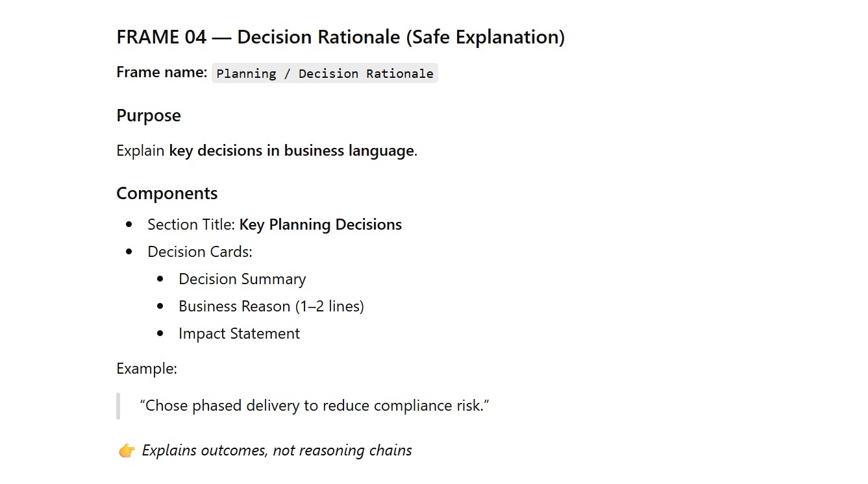Click the pointing hand emoji
Image resolution: width=868 pixels, height=484 pixels.
tap(127, 451)
